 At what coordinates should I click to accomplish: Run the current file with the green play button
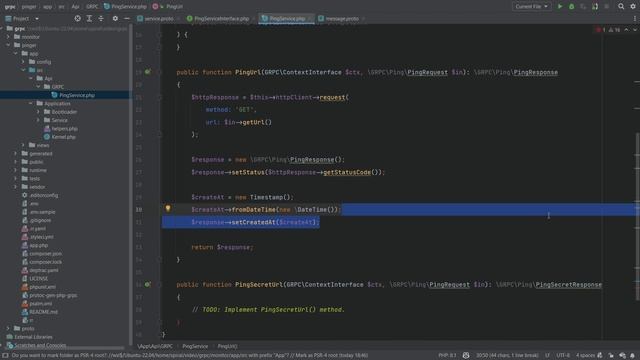(560, 7)
